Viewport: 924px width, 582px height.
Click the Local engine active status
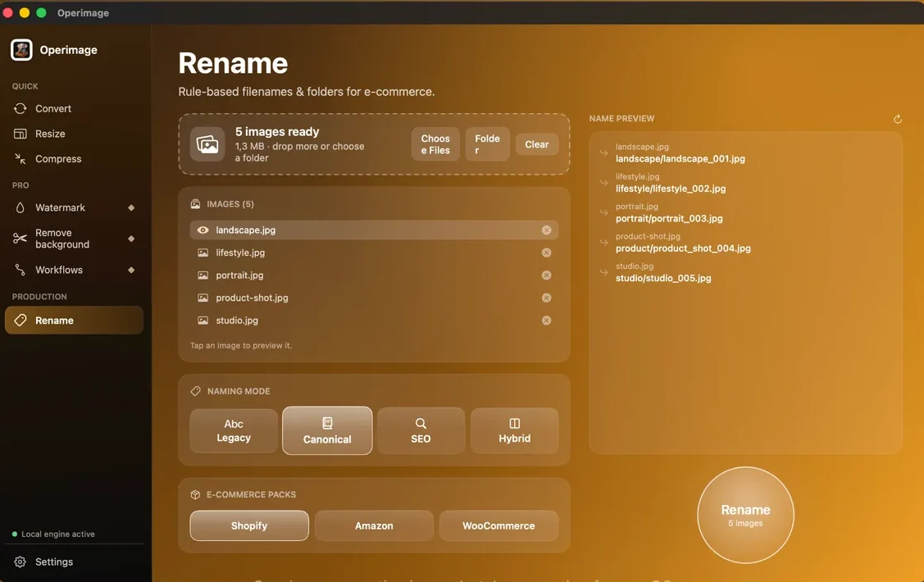pos(53,534)
